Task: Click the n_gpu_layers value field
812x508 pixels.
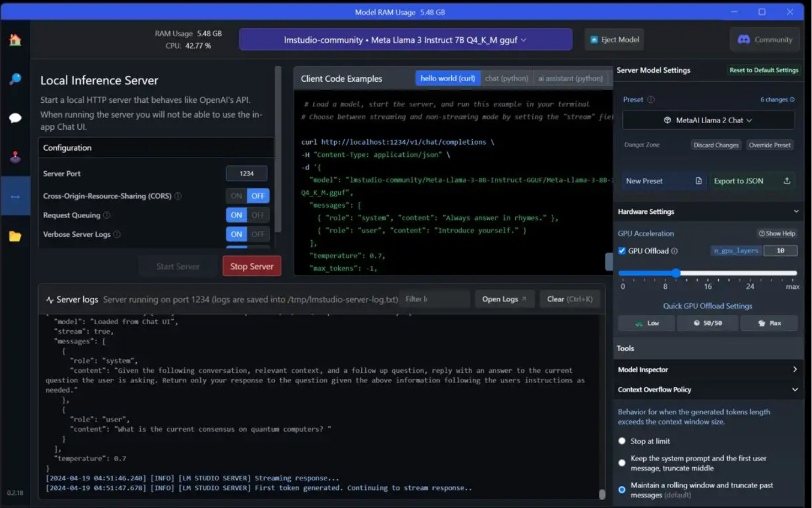Action: tap(781, 251)
